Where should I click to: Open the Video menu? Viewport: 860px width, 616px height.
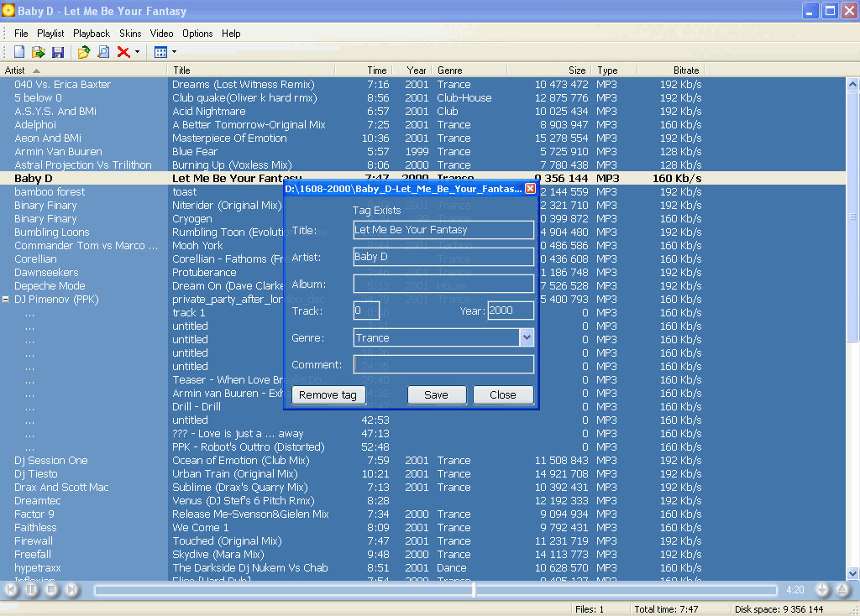[162, 34]
